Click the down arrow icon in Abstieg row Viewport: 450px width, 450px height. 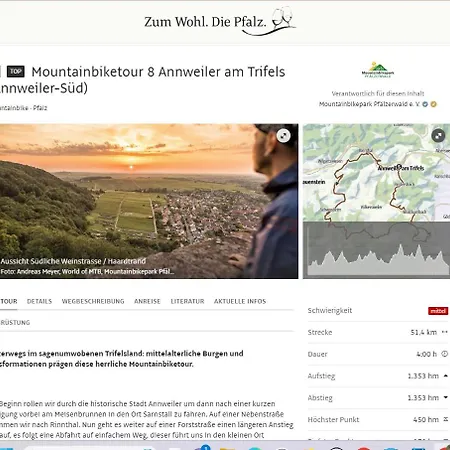coord(446,397)
